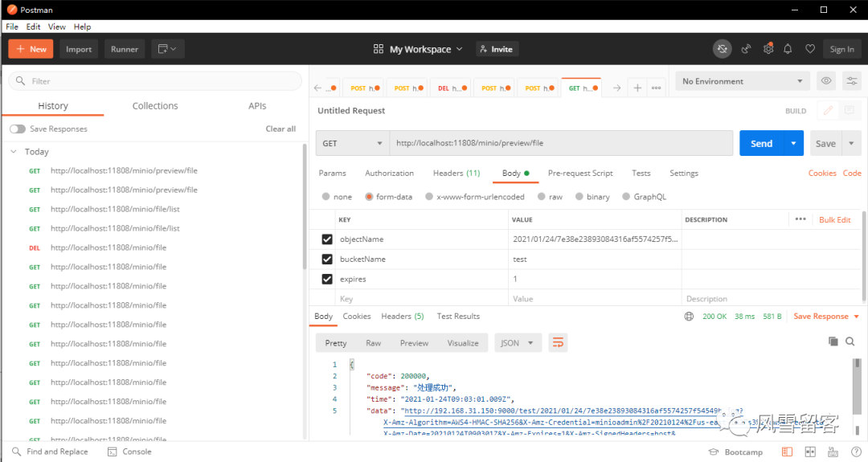Open the Params request tab

pyautogui.click(x=332, y=174)
